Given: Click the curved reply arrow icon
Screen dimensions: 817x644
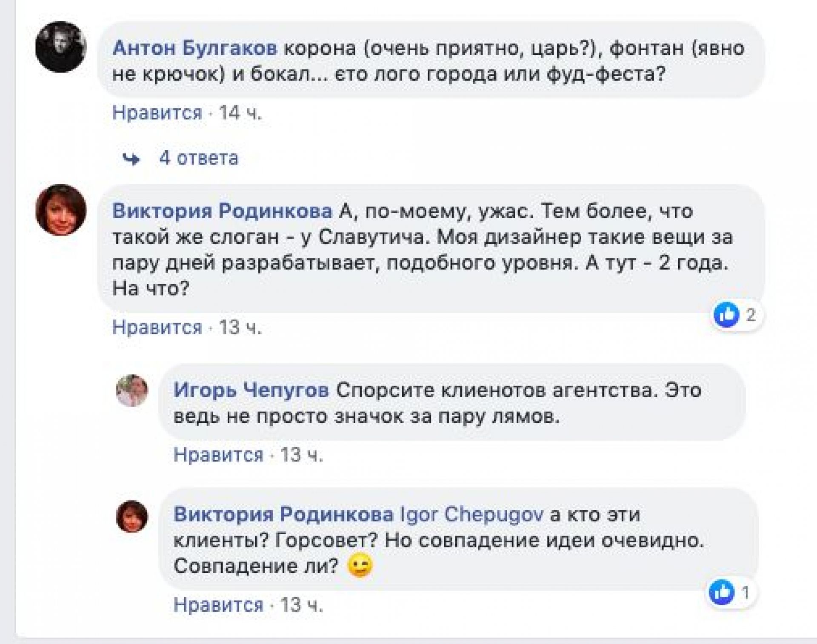Looking at the screenshot, I should 131,159.
